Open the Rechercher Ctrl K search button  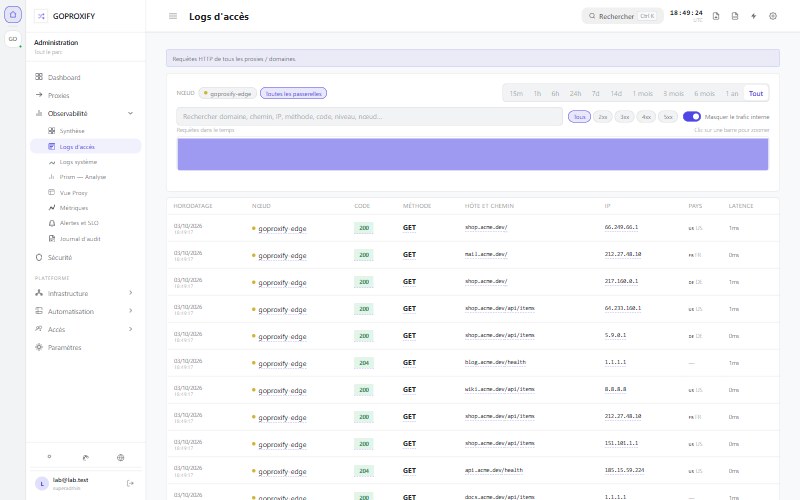pyautogui.click(x=622, y=16)
